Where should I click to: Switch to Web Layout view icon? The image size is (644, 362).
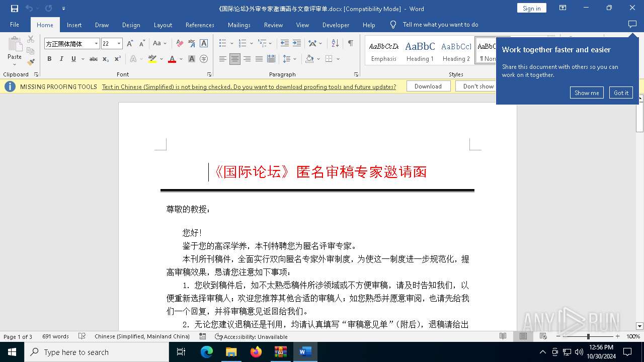point(543,336)
